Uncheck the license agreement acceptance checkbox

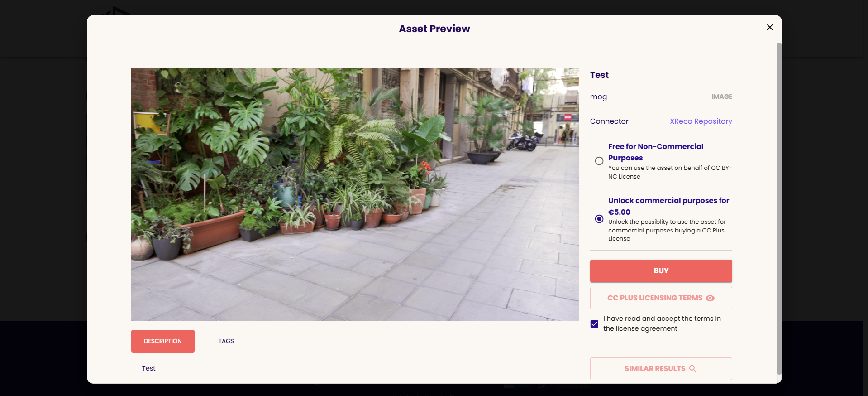click(594, 324)
